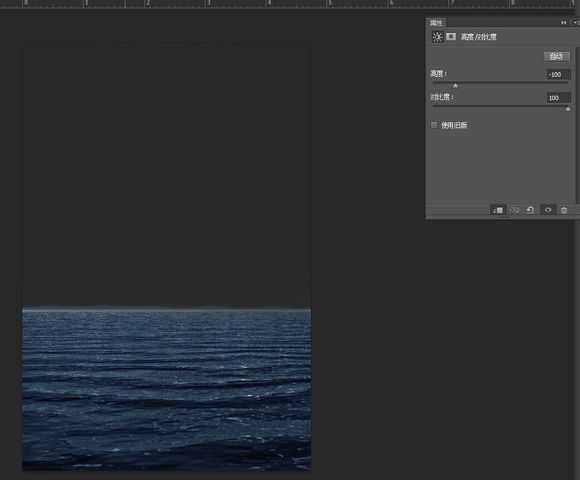Switch to the Properties tab

click(x=436, y=23)
